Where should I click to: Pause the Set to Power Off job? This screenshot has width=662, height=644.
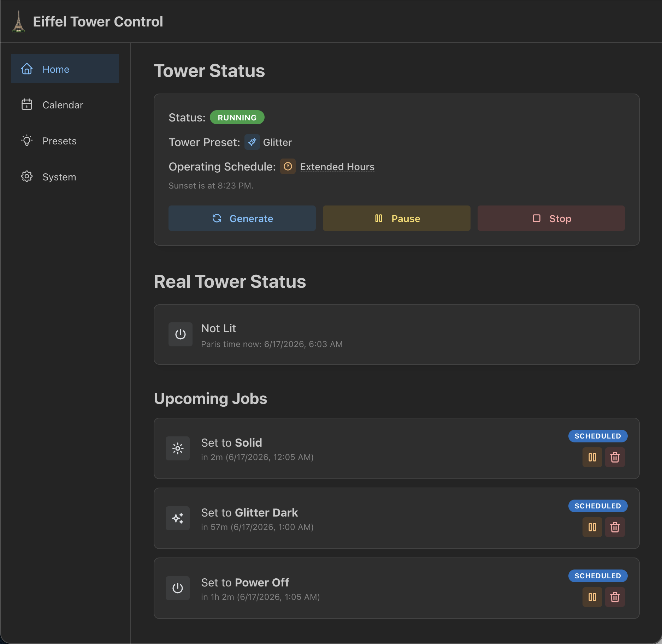(x=592, y=597)
